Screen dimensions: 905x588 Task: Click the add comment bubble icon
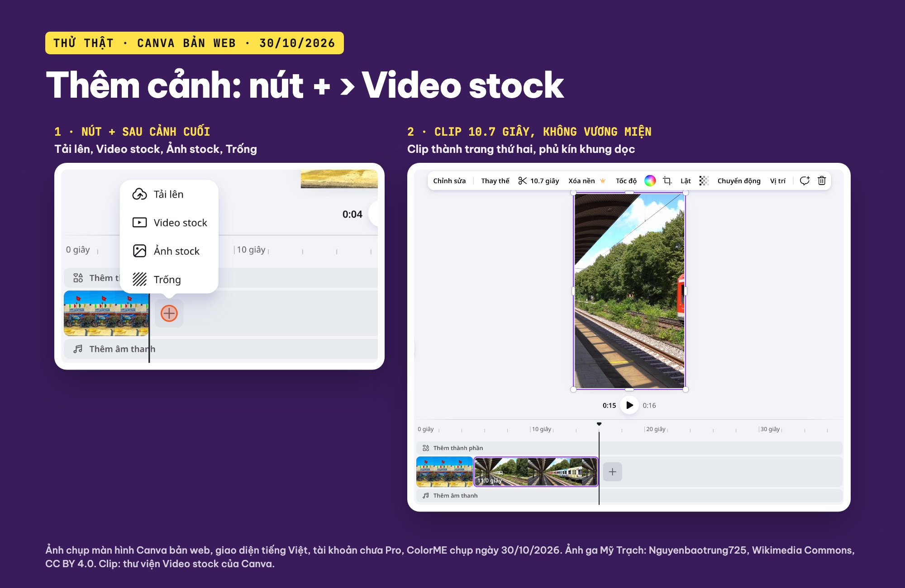click(805, 181)
